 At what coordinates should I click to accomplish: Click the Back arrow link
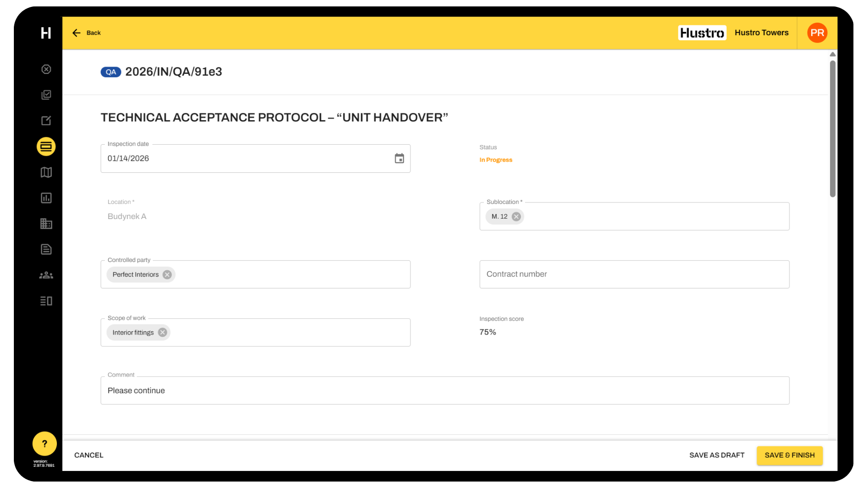pos(86,33)
